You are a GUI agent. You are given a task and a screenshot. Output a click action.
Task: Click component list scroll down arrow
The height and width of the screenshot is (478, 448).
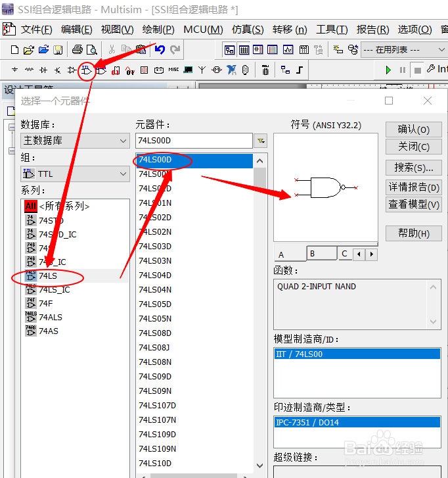click(259, 466)
